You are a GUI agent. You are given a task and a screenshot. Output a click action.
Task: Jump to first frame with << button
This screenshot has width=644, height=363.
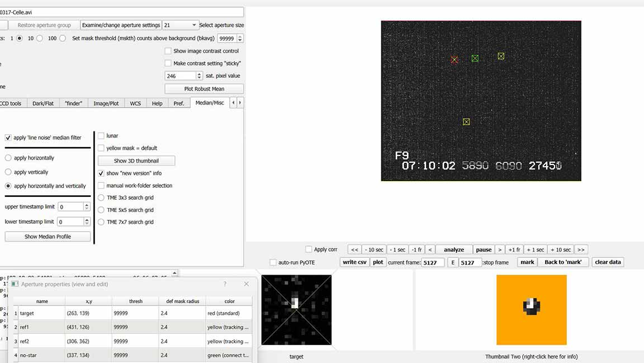[x=354, y=250]
